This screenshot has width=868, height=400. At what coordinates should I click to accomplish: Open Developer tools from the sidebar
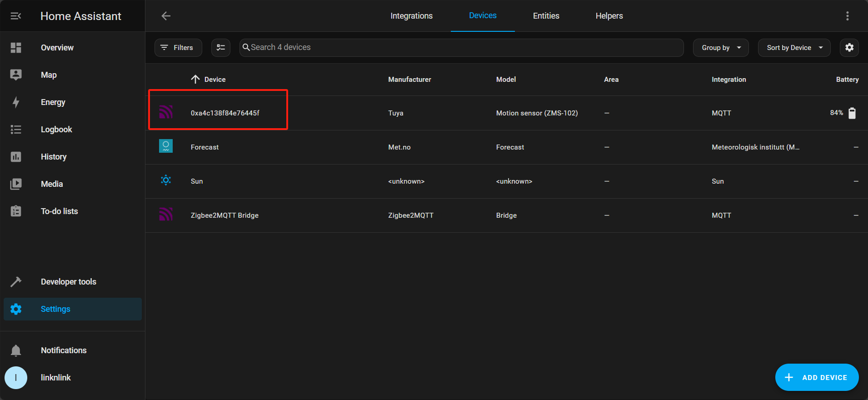68,282
